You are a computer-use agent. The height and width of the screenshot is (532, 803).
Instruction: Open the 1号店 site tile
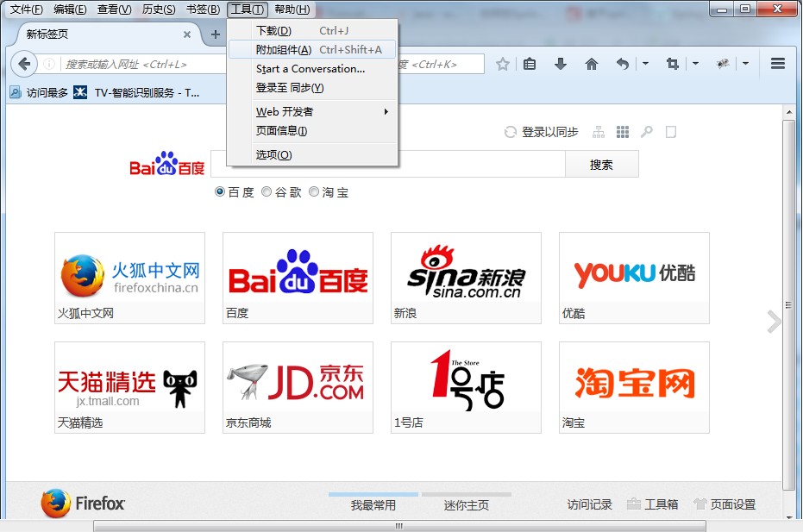pos(466,387)
